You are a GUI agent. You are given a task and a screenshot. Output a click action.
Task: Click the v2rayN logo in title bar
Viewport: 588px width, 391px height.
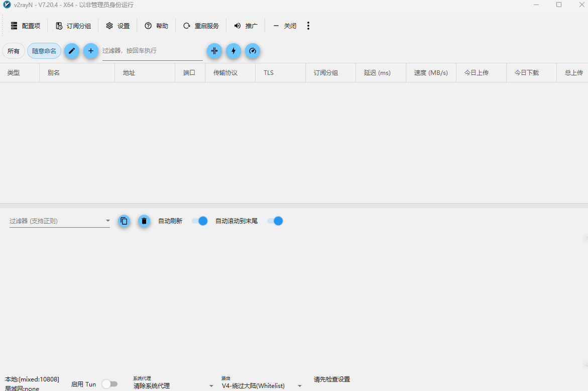[x=7, y=5]
